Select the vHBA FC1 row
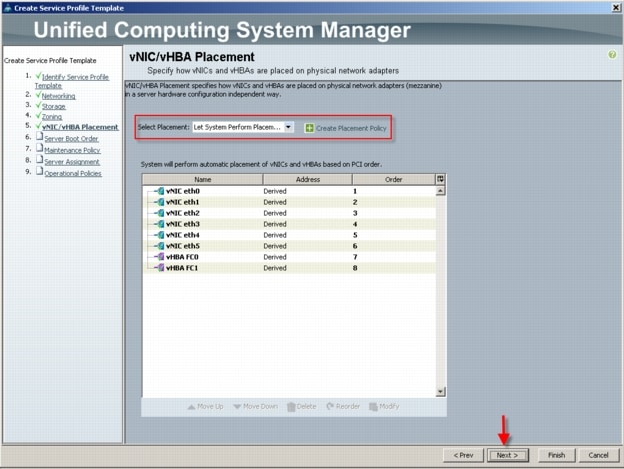 (289, 268)
